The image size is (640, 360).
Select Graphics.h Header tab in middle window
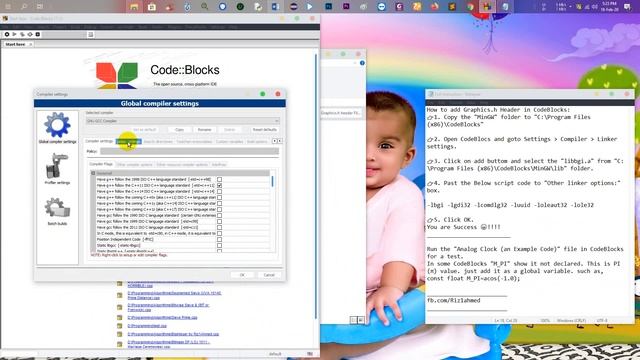[x=340, y=113]
